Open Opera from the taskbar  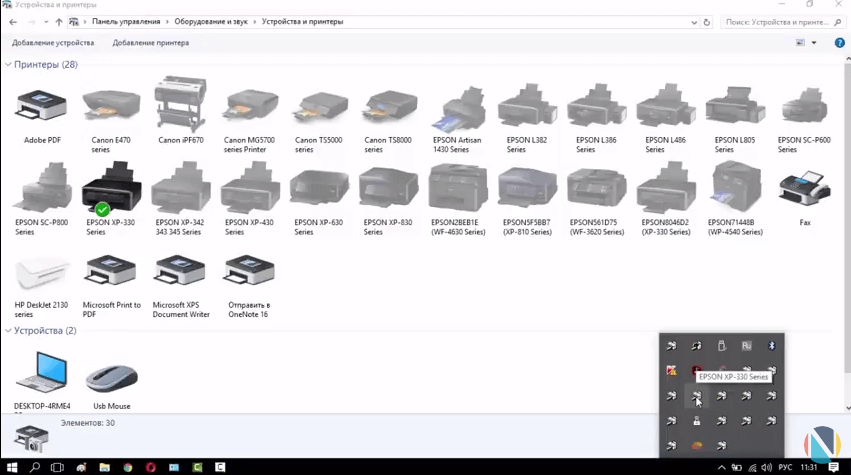(151, 467)
